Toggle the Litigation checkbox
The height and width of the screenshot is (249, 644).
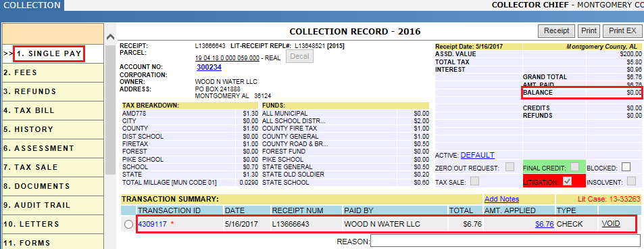click(x=568, y=181)
